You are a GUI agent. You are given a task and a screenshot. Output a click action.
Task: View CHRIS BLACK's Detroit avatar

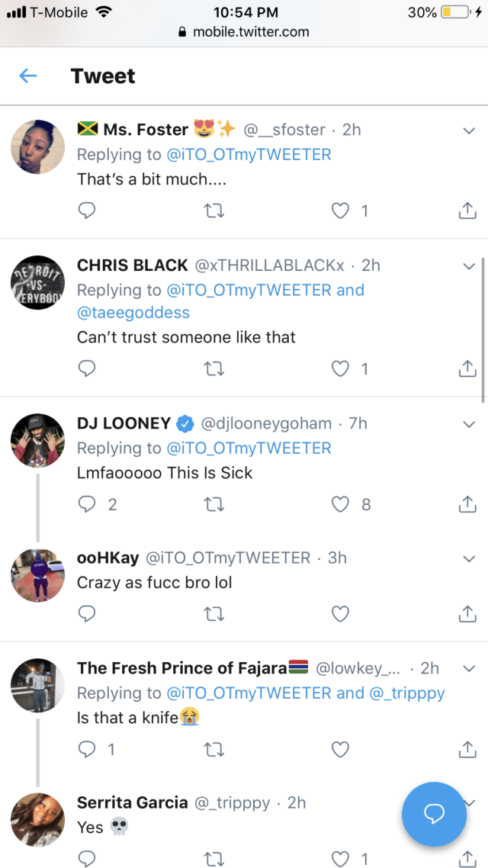pyautogui.click(x=37, y=283)
